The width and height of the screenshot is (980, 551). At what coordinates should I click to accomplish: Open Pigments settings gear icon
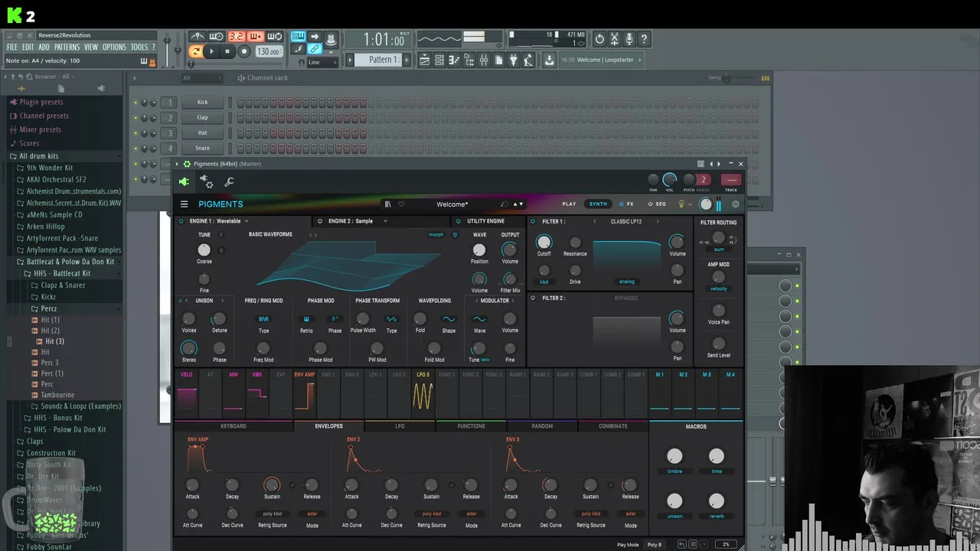pos(736,204)
